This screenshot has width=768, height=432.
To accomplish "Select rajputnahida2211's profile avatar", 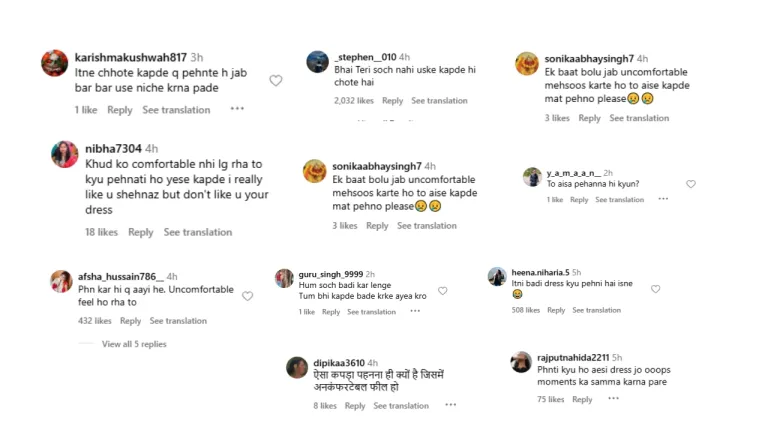I will click(520, 362).
